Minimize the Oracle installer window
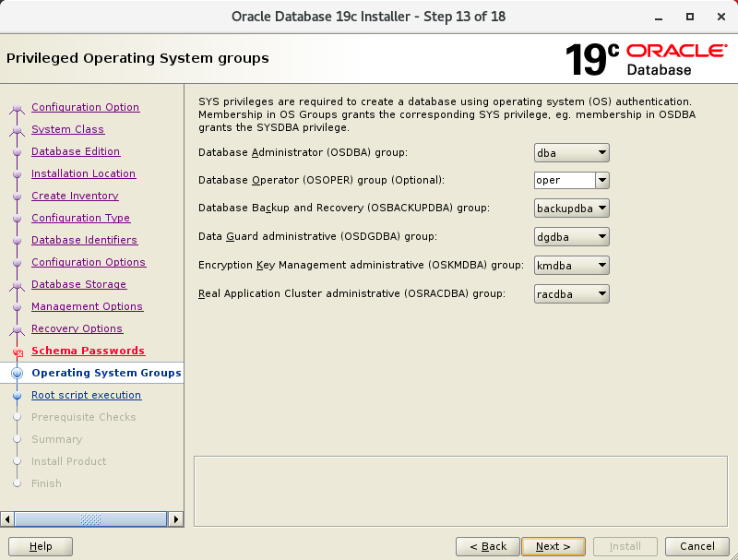The image size is (738, 560). pos(659,17)
